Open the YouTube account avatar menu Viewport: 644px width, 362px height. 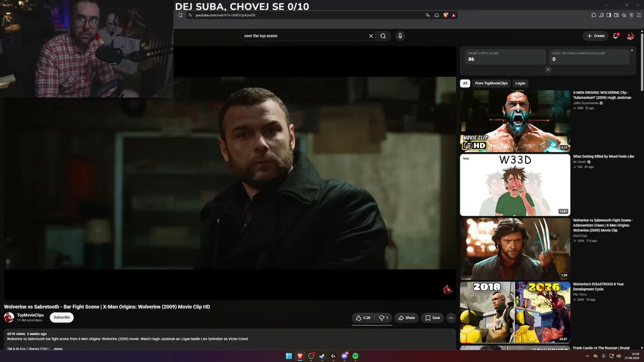click(x=630, y=36)
